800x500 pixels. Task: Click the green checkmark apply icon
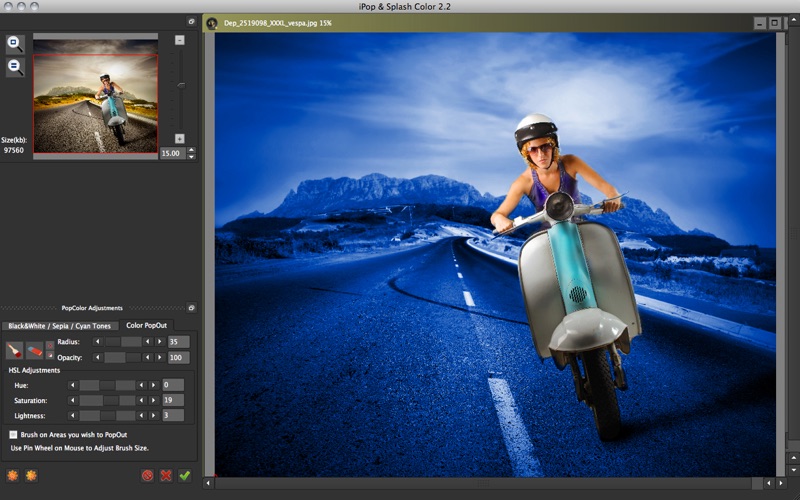point(184,476)
